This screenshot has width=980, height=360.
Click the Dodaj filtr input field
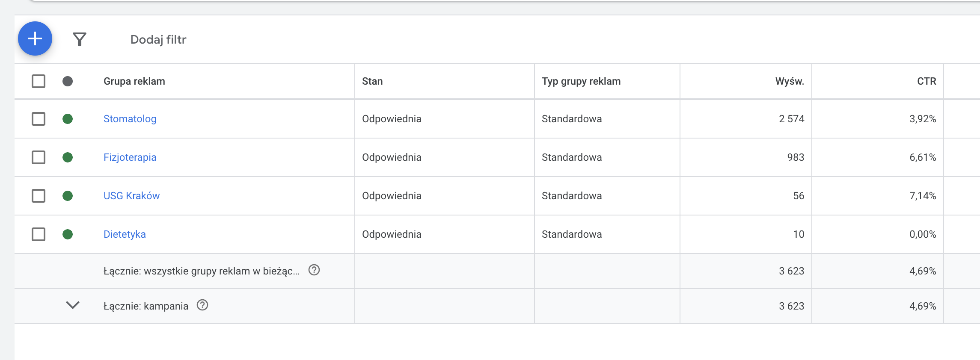coord(158,39)
